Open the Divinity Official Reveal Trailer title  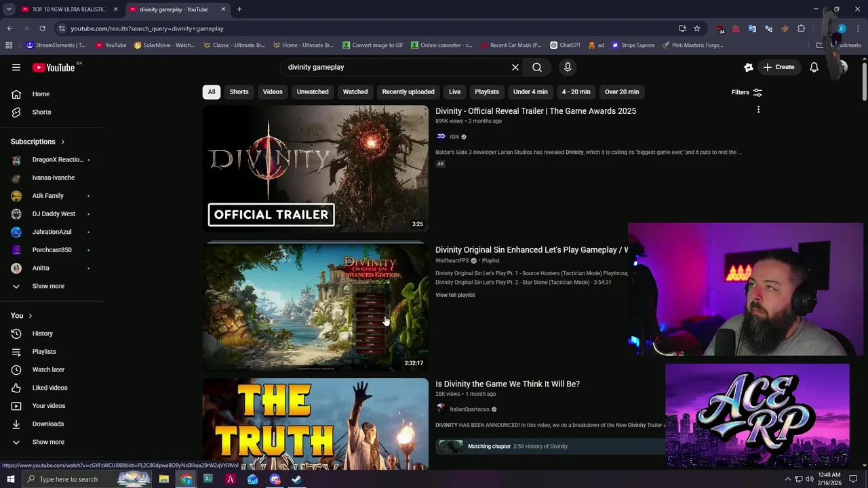click(x=536, y=111)
